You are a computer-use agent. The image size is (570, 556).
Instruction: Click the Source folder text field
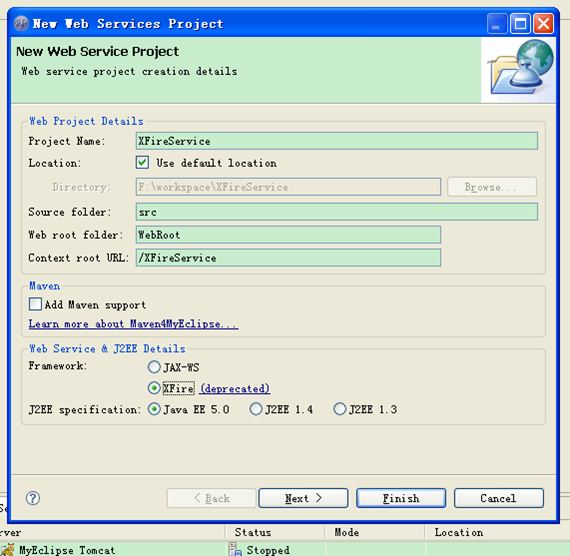coord(337,212)
